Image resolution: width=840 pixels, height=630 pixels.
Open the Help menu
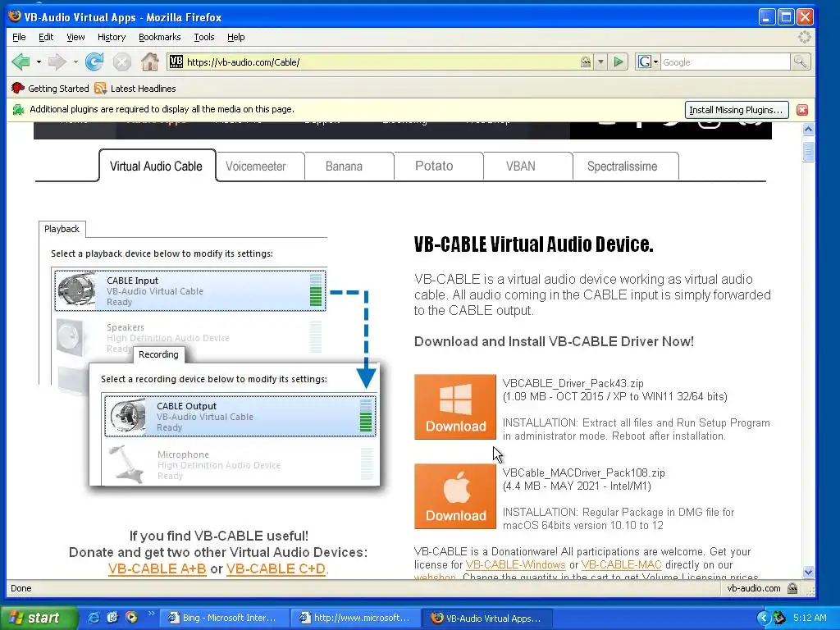[x=235, y=37]
